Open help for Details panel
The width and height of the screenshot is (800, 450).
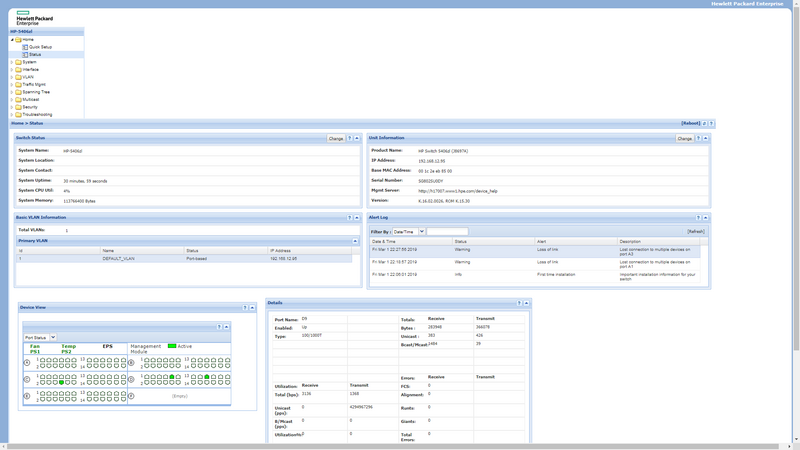click(519, 303)
